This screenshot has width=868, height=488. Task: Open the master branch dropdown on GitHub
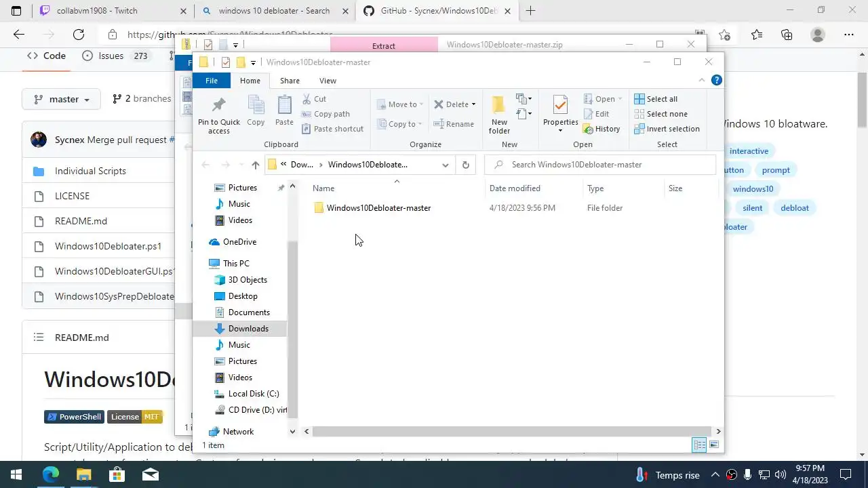click(x=61, y=99)
